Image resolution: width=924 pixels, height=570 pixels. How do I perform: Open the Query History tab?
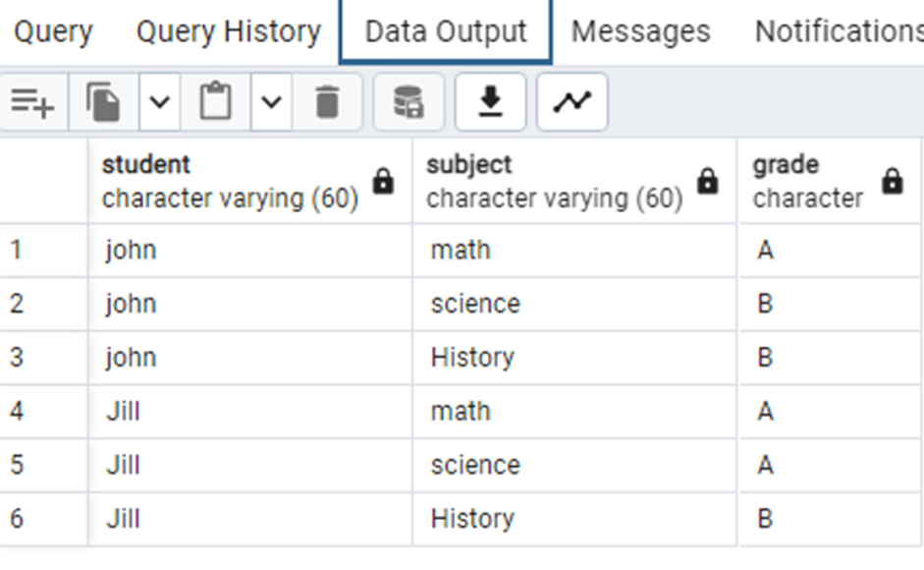229,31
